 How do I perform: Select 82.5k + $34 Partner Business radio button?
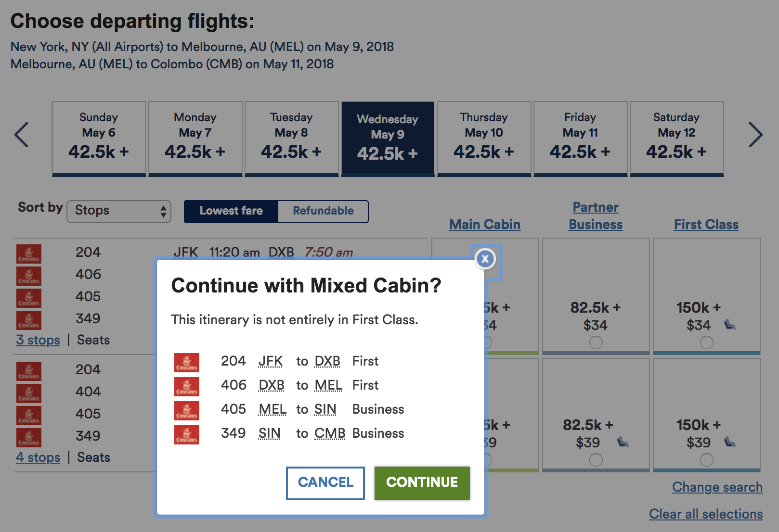click(596, 342)
